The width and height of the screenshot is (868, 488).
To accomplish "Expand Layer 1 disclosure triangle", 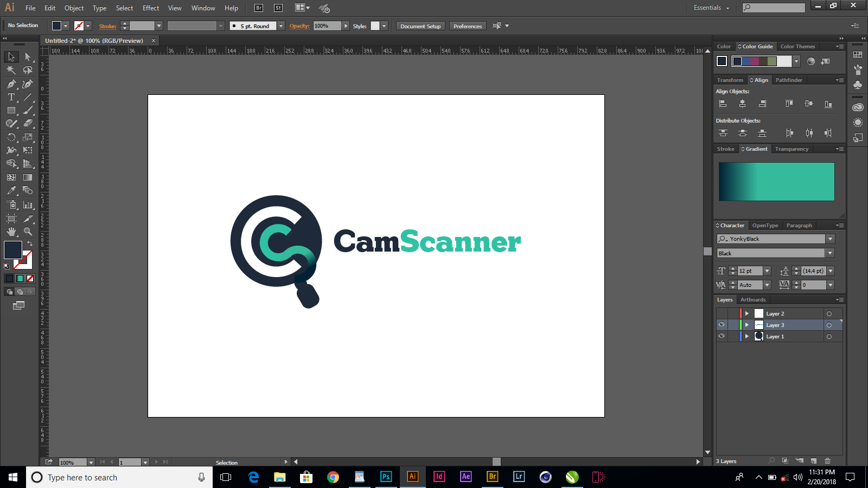I will click(747, 336).
